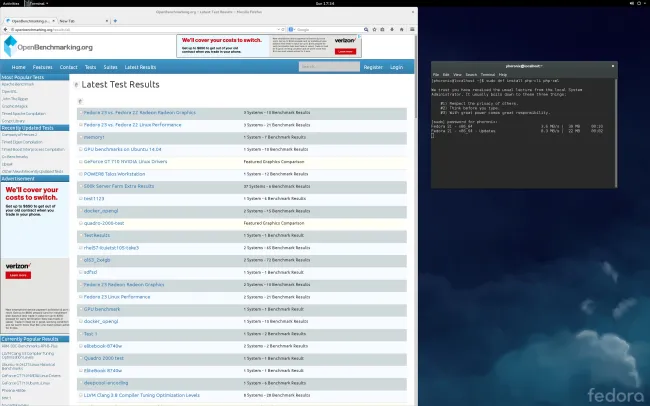Click in the site Search field
This screenshot has width=650, height=406.
(x=329, y=67)
